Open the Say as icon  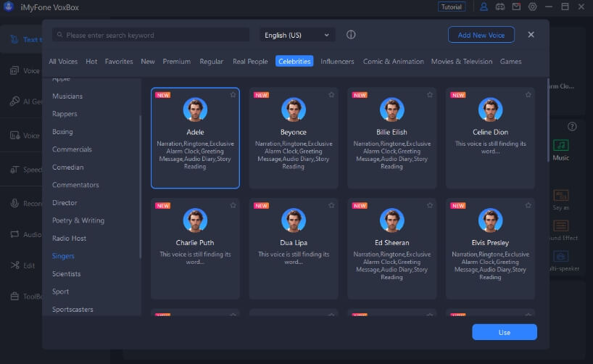pyautogui.click(x=561, y=195)
